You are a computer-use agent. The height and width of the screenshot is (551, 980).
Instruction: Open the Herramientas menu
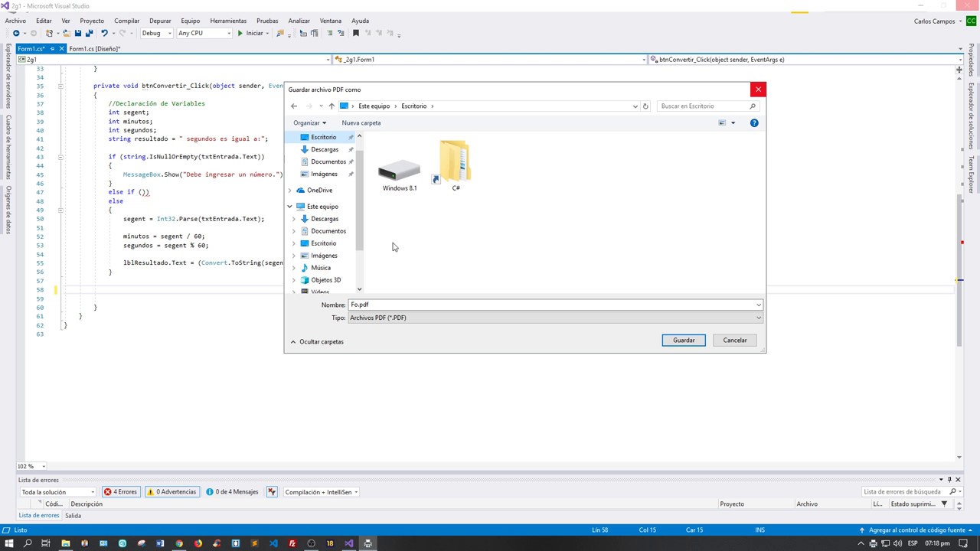[228, 21]
